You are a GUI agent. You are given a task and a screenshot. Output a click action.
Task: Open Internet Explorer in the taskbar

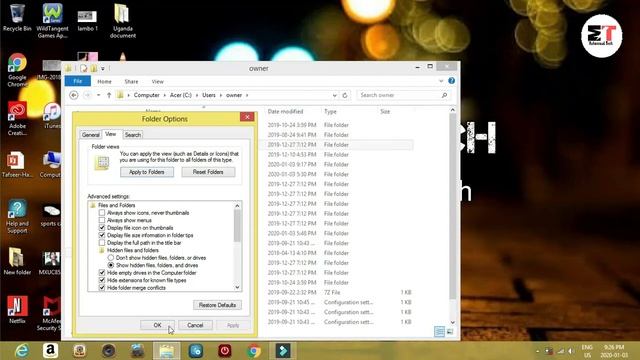click(22, 351)
